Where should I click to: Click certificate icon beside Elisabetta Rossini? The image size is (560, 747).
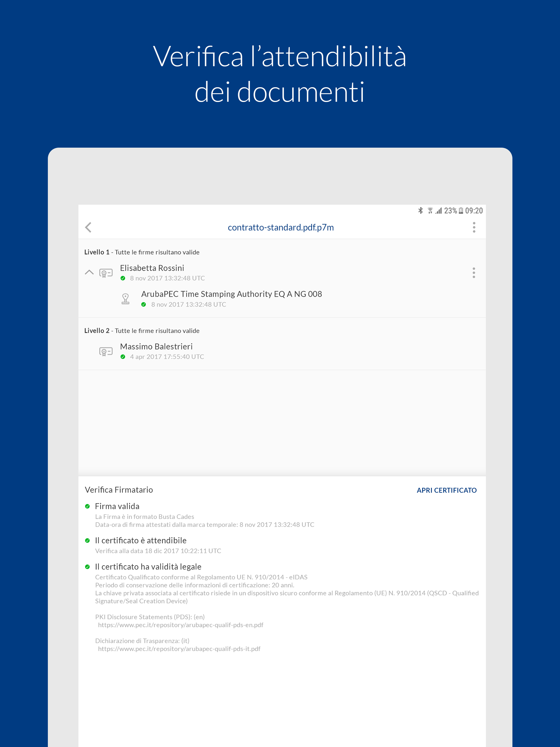click(x=106, y=273)
